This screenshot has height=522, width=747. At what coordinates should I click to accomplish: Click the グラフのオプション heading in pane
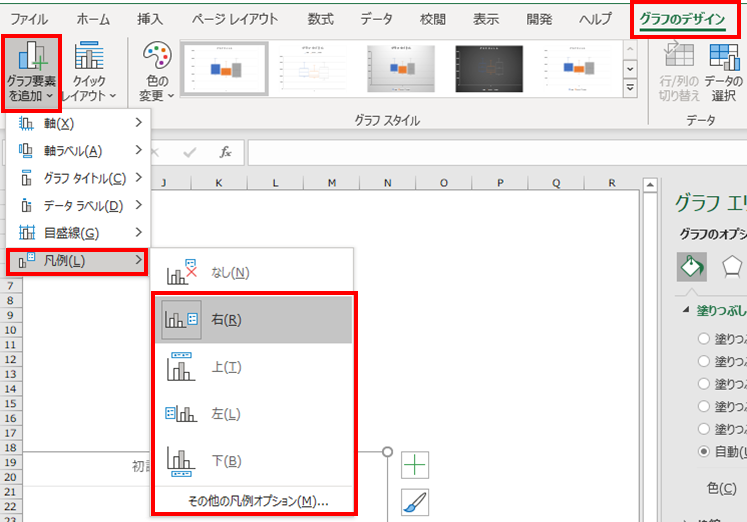pyautogui.click(x=713, y=234)
